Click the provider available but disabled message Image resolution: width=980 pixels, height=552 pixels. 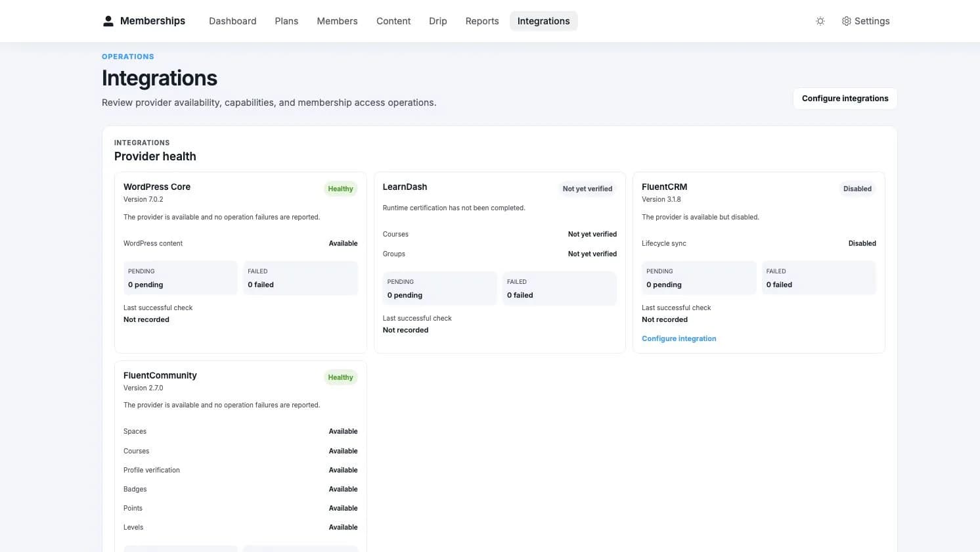(x=700, y=217)
